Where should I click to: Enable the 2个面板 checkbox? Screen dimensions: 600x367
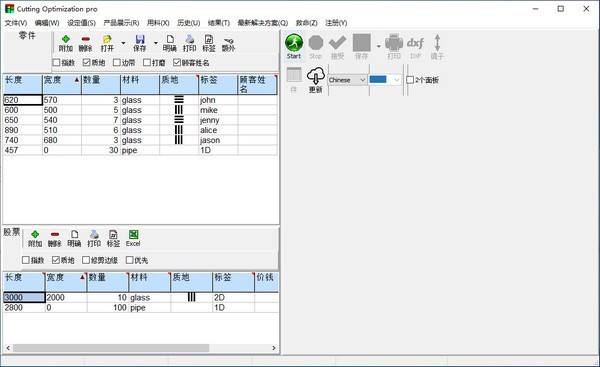click(410, 80)
